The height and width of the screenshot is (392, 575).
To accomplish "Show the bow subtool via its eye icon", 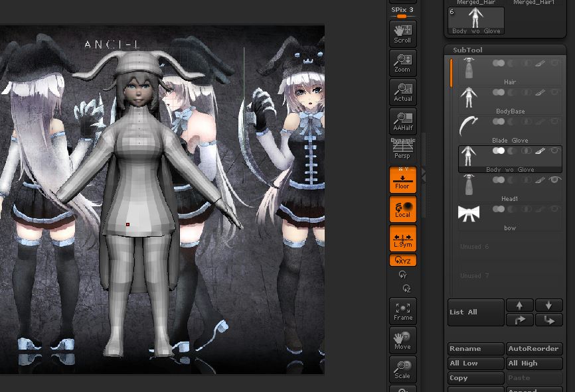I will click(x=555, y=209).
